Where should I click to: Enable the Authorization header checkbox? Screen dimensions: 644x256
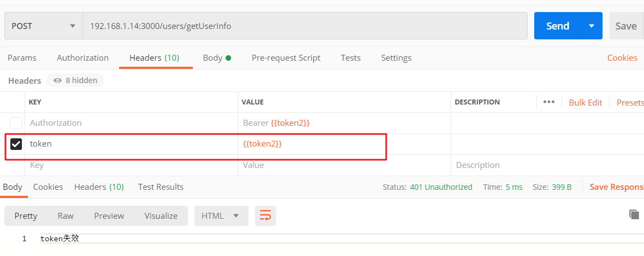click(x=16, y=123)
